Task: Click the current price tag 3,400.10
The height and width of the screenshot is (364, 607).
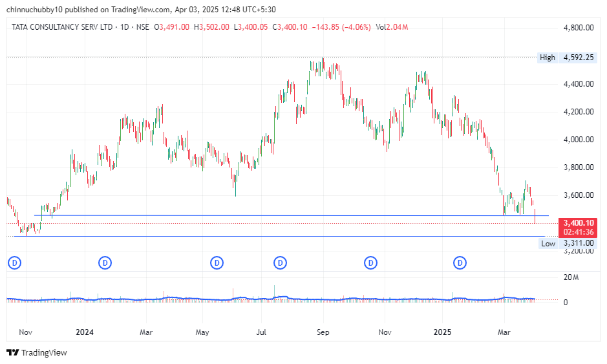Action: [x=579, y=223]
